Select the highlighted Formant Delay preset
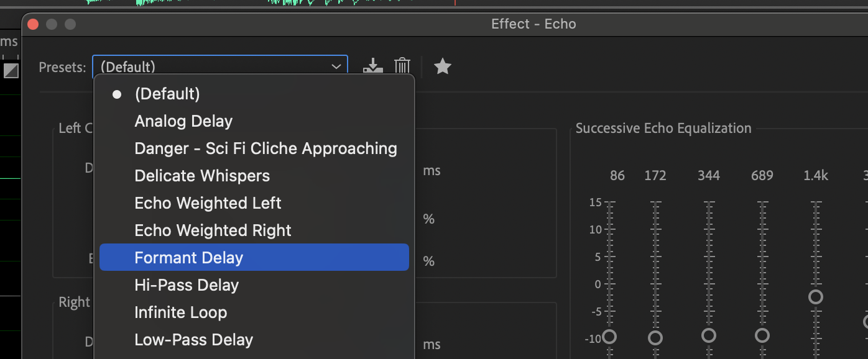Viewport: 868px width, 359px height. point(254,257)
